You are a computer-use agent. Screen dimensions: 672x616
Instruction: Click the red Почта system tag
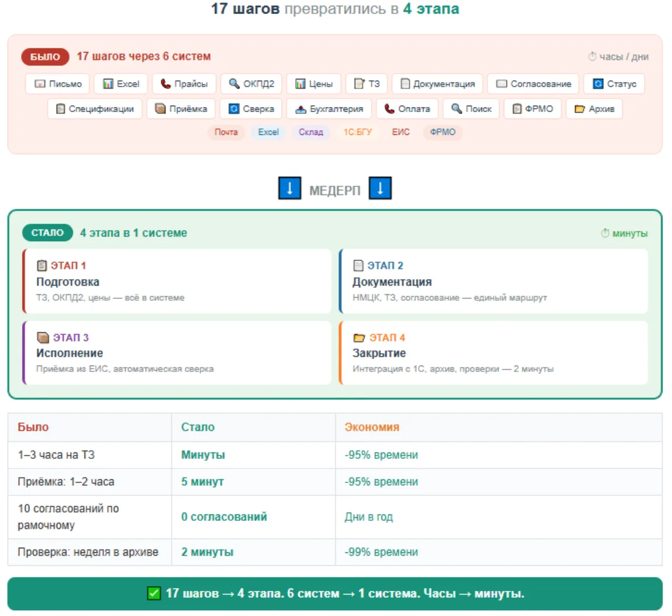(226, 132)
